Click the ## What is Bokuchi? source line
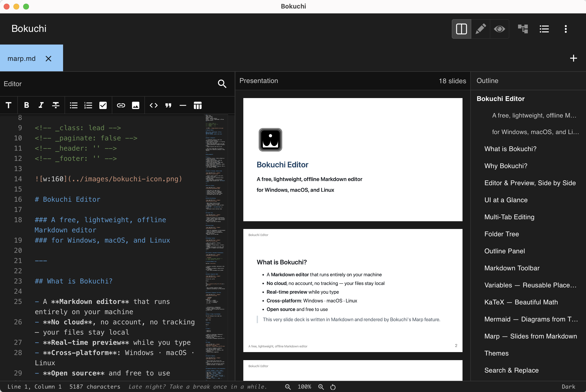The image size is (586, 392). (74, 281)
